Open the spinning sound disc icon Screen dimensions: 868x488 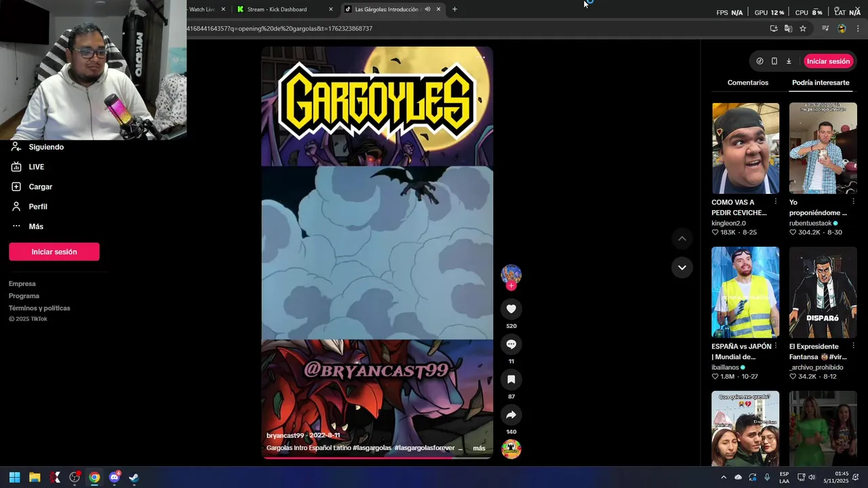tap(511, 449)
